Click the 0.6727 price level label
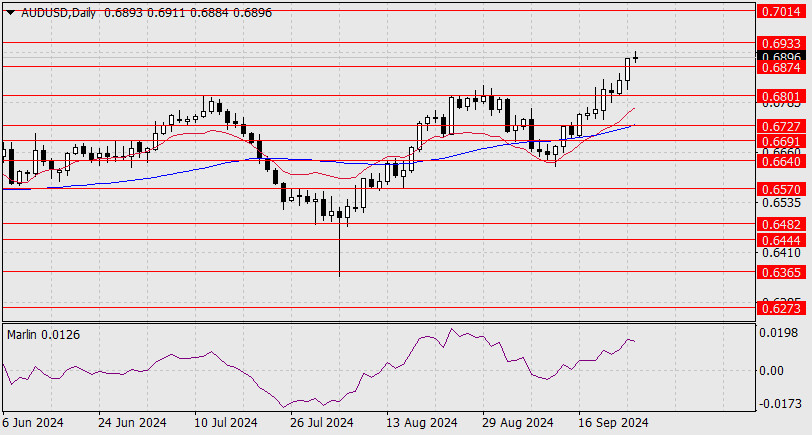This screenshot has height=435, width=812. coord(782,126)
